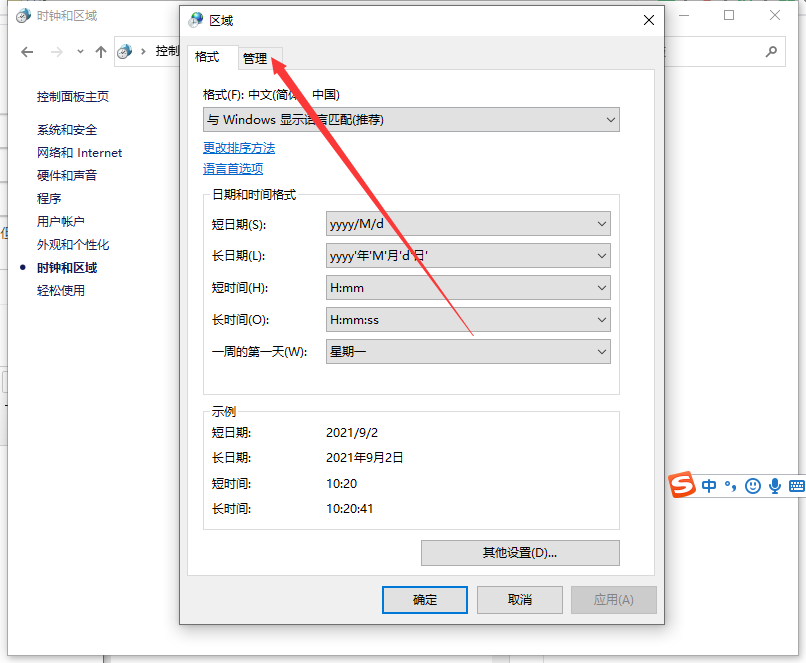The image size is (806, 663).
Task: Start Sogou voice input with microphone icon
Action: pyautogui.click(x=775, y=485)
